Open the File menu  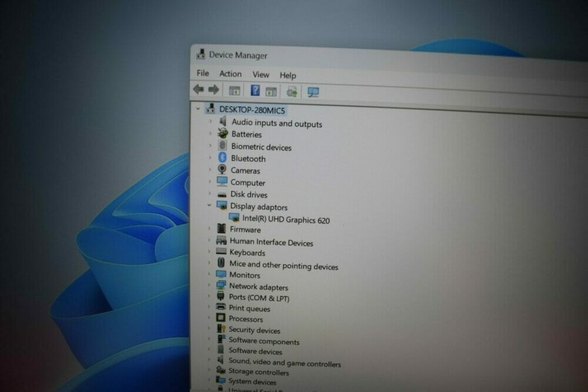coord(203,73)
